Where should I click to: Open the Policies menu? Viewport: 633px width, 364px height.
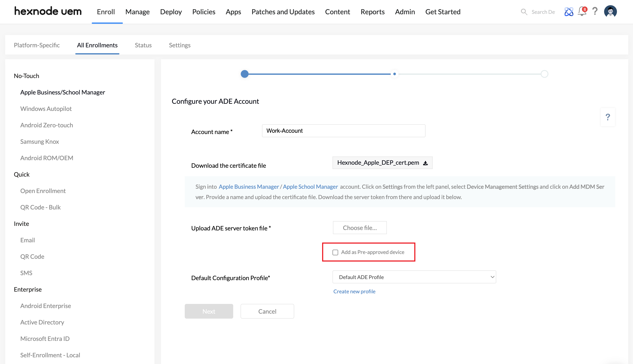click(x=204, y=12)
